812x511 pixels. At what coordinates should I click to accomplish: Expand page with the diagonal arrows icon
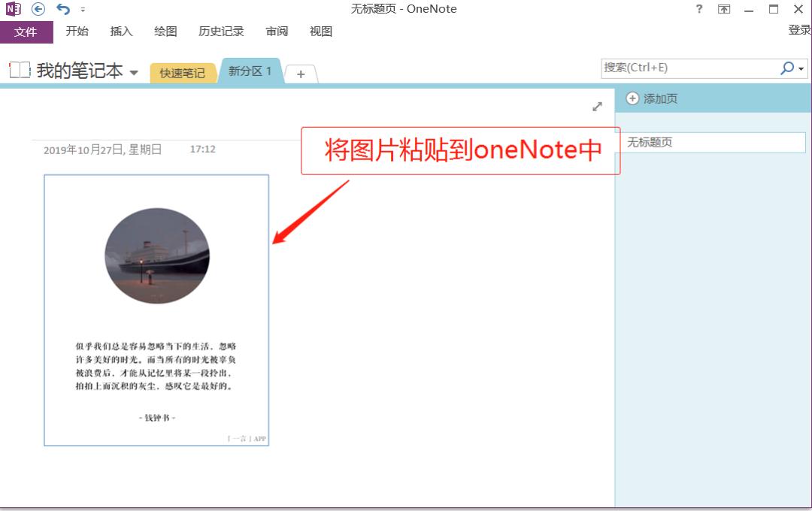tap(597, 107)
